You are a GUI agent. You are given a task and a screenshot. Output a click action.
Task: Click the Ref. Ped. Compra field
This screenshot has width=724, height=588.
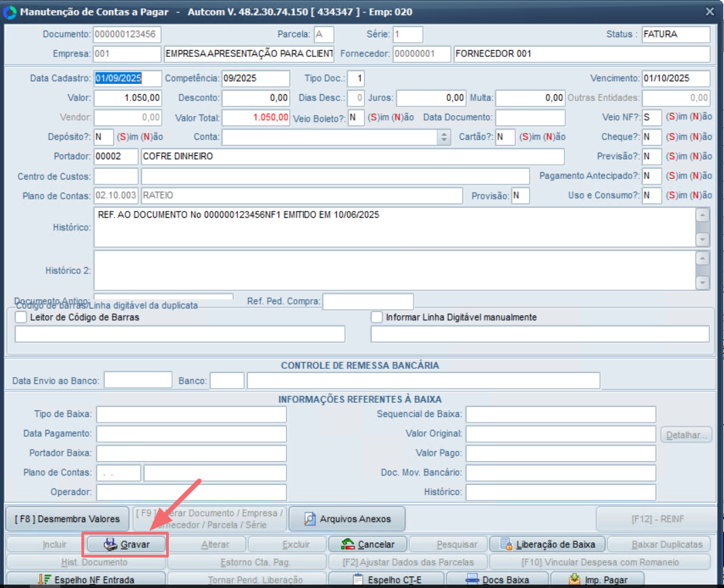[x=368, y=301]
